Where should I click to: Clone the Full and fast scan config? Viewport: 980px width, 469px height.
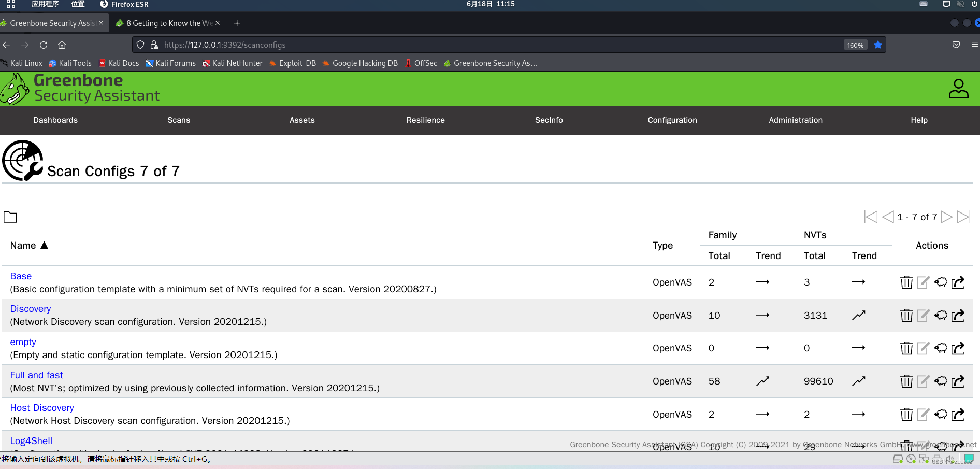coord(941,381)
